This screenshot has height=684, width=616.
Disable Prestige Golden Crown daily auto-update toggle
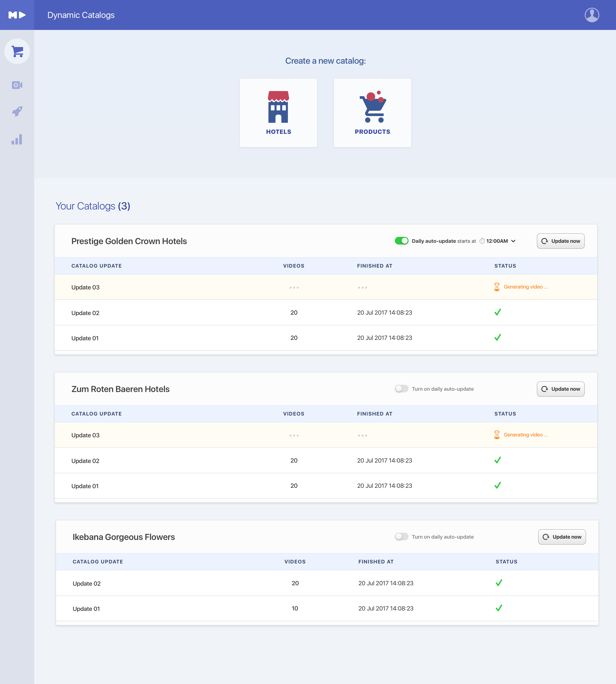pos(401,241)
